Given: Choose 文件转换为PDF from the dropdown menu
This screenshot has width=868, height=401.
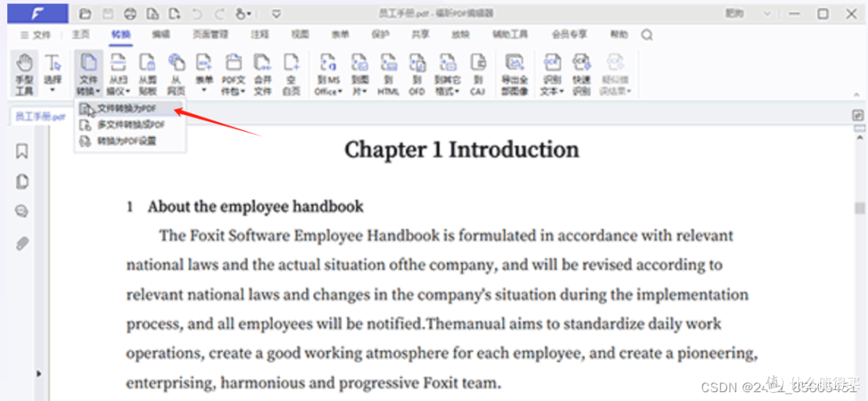Looking at the screenshot, I should point(130,108).
